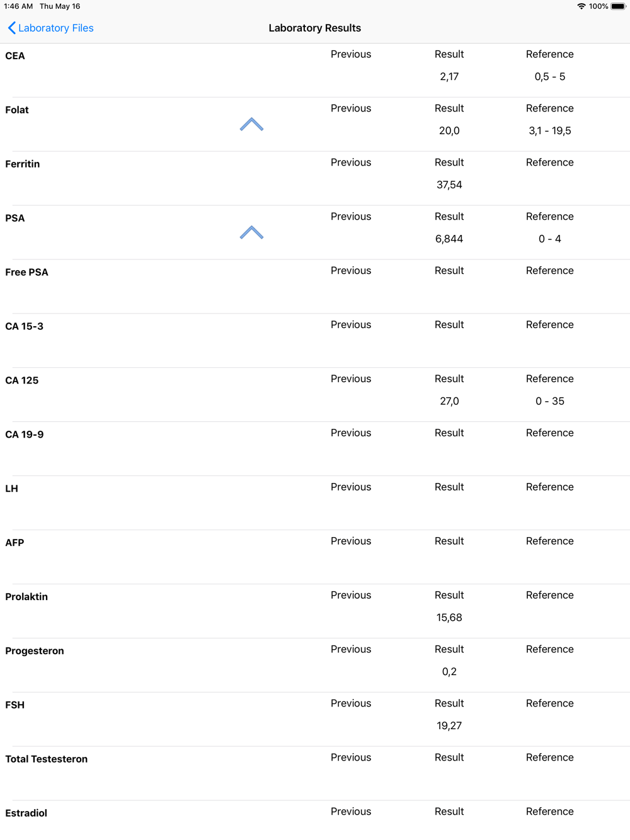
Task: Tap Previous column in Free PSA row
Action: point(351,271)
